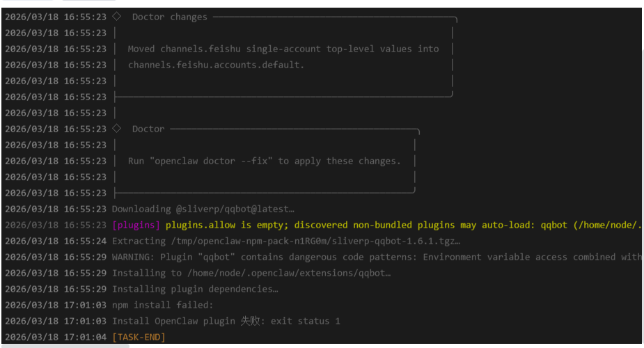
Task: Click the magenta [plugins] tag
Action: (136, 225)
